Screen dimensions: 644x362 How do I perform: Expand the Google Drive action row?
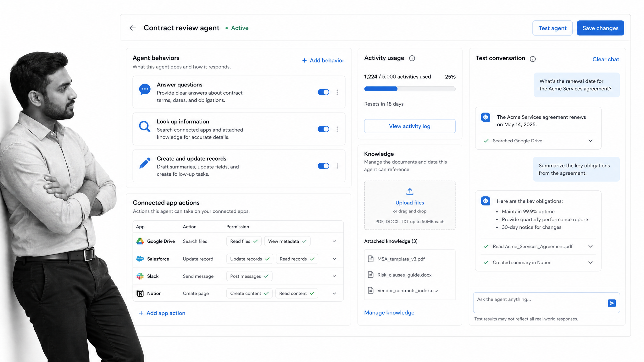(334, 241)
